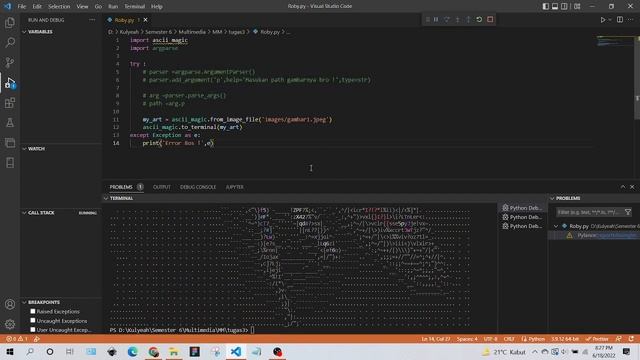Select Run and Debug activity bar icon

pos(10,82)
